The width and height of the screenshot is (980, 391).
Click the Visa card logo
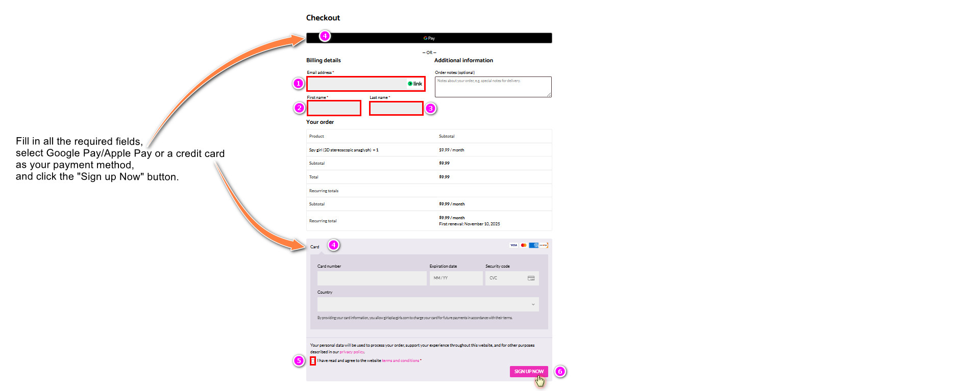point(513,245)
